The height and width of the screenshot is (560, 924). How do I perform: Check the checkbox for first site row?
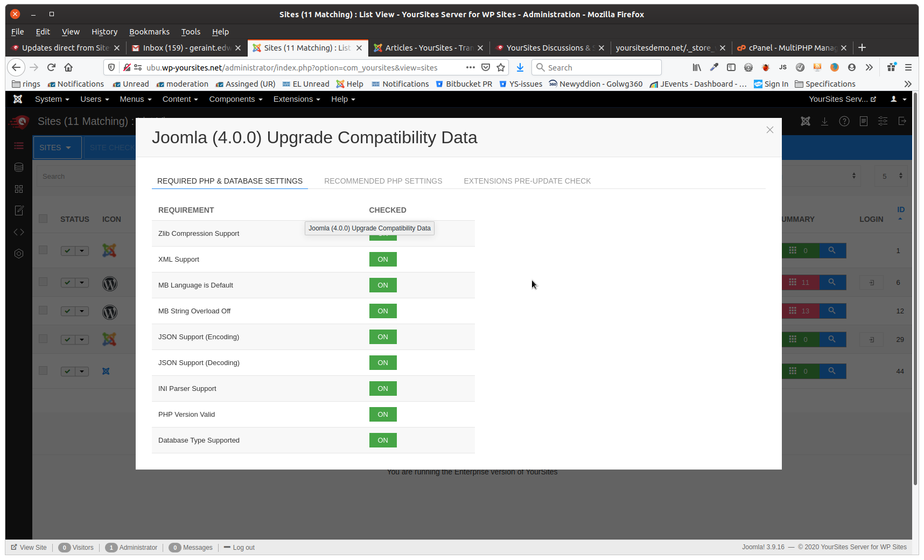43,250
